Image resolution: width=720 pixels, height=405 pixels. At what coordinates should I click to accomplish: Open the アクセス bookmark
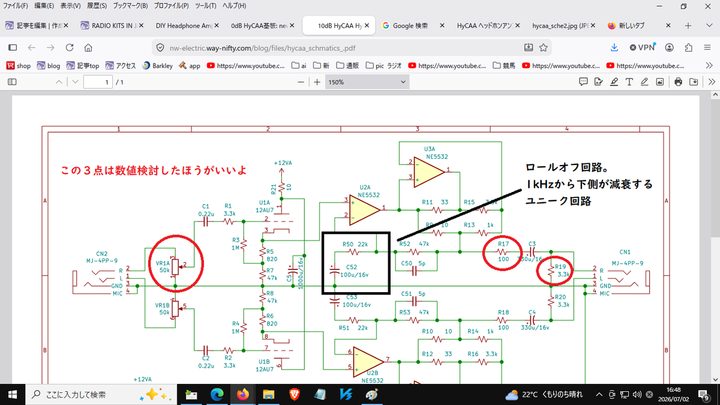(120, 66)
